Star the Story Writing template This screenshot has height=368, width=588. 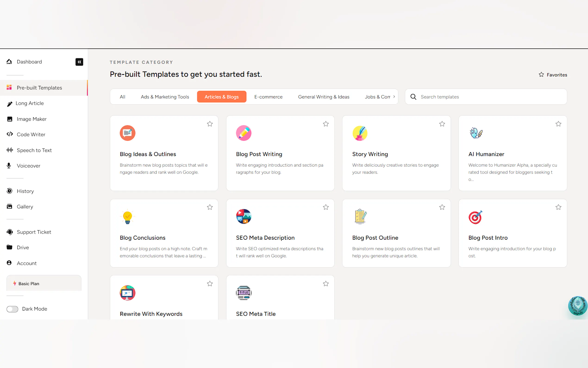442,124
